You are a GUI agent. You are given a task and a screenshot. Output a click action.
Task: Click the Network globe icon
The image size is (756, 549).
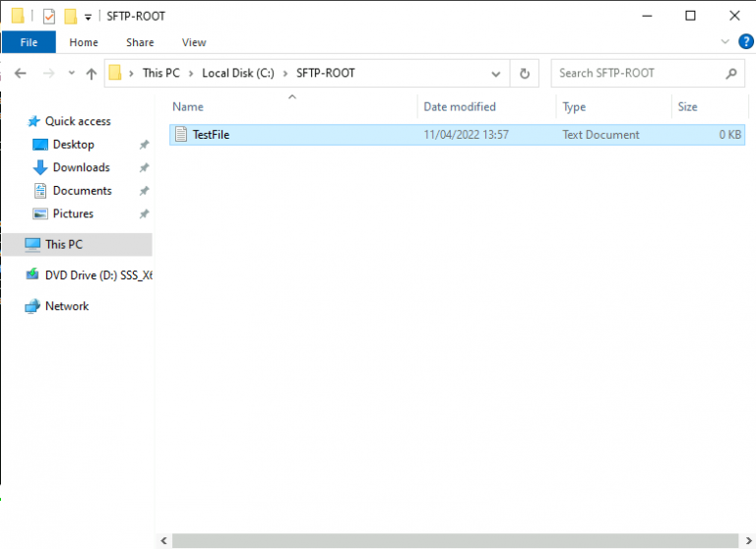click(x=32, y=306)
